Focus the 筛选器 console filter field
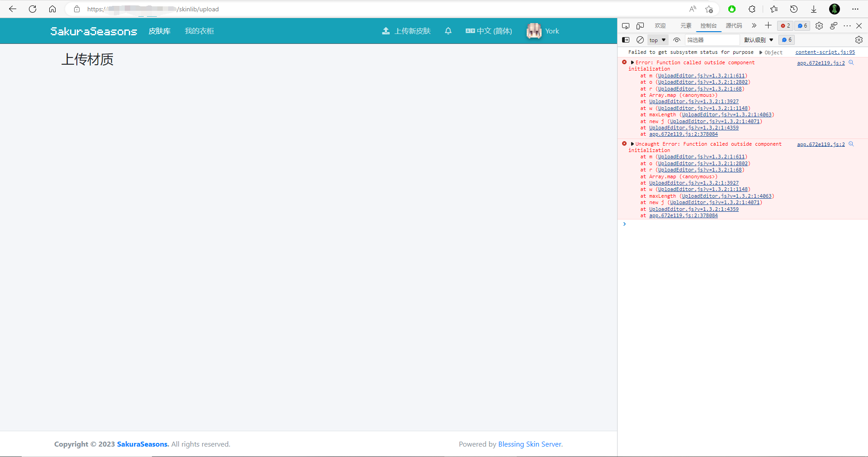Screen dimensions: 868x457 click(x=712, y=40)
